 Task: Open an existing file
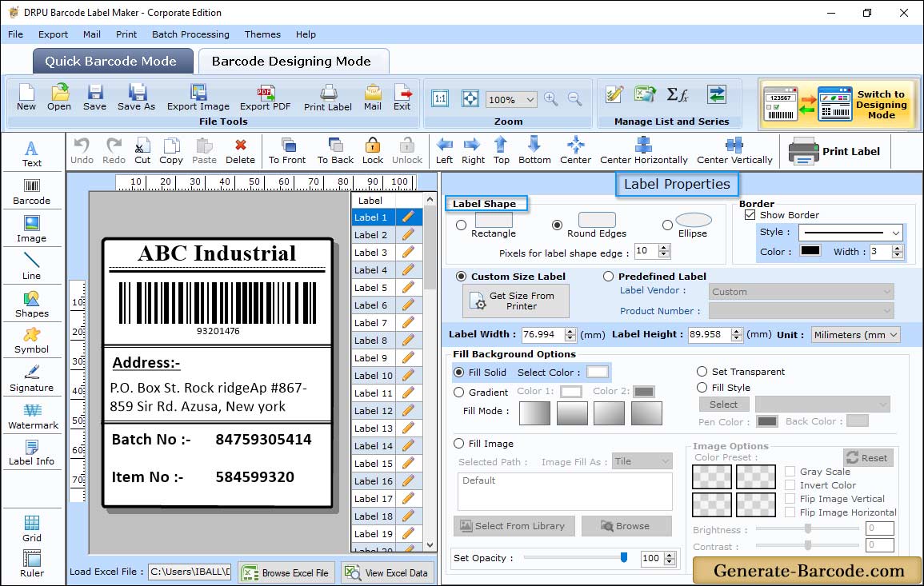point(59,98)
